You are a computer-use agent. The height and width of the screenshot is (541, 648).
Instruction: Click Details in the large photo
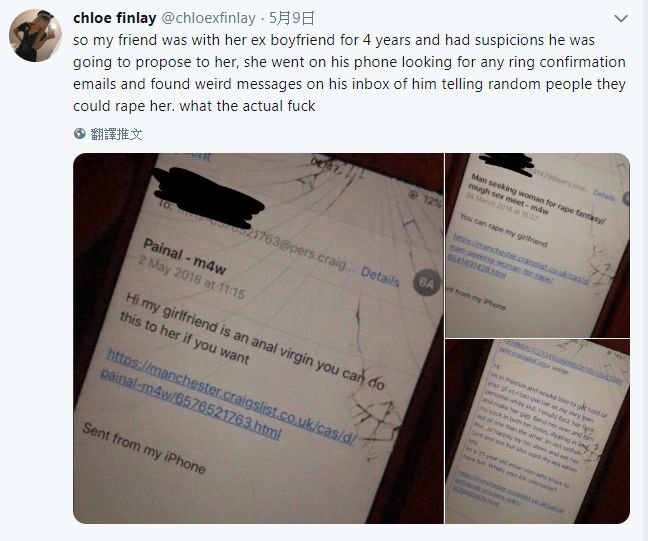380,273
